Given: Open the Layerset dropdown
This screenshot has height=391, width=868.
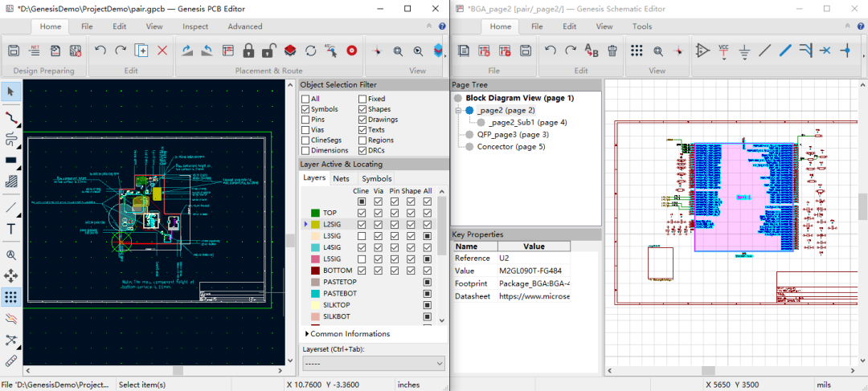Looking at the screenshot, I should coord(373,364).
